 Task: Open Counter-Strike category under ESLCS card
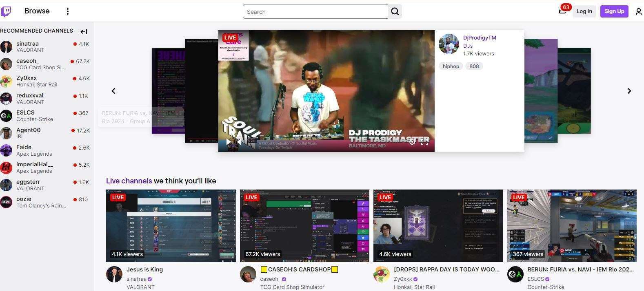(x=546, y=287)
